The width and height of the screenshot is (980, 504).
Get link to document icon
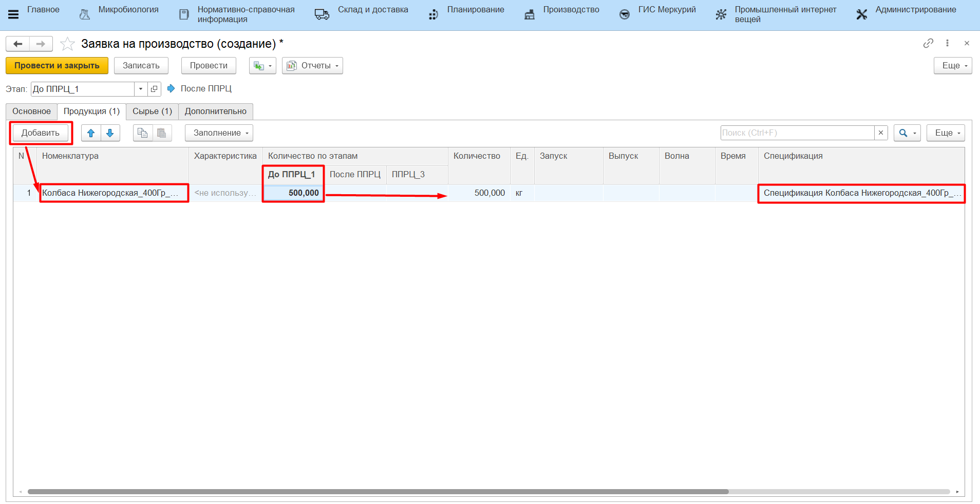point(928,43)
